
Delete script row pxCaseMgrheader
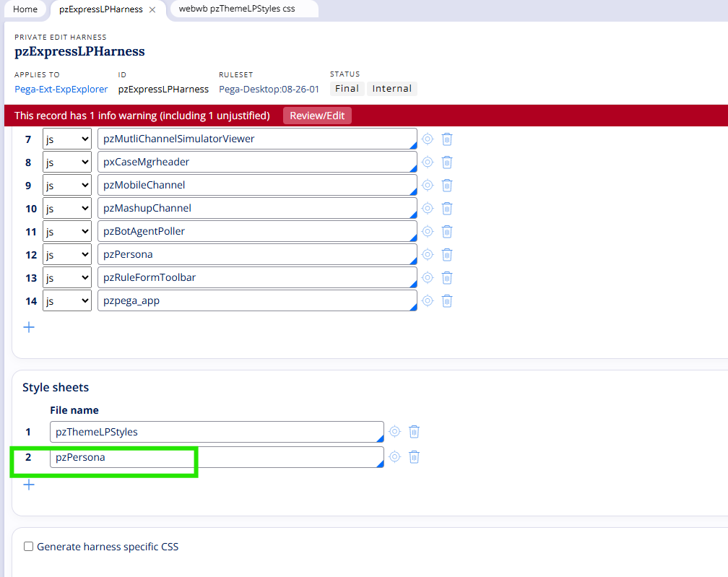click(x=447, y=162)
